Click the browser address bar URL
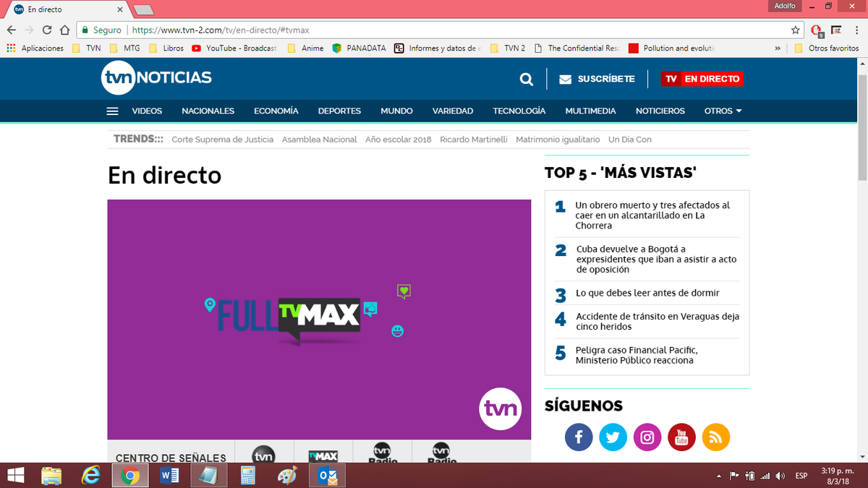 pyautogui.click(x=434, y=30)
